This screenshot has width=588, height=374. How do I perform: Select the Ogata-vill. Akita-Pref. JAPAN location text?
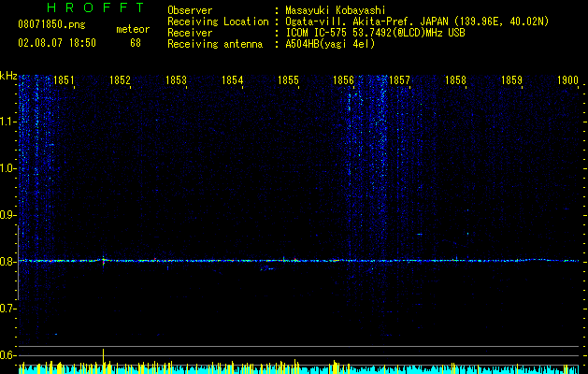tap(417, 22)
